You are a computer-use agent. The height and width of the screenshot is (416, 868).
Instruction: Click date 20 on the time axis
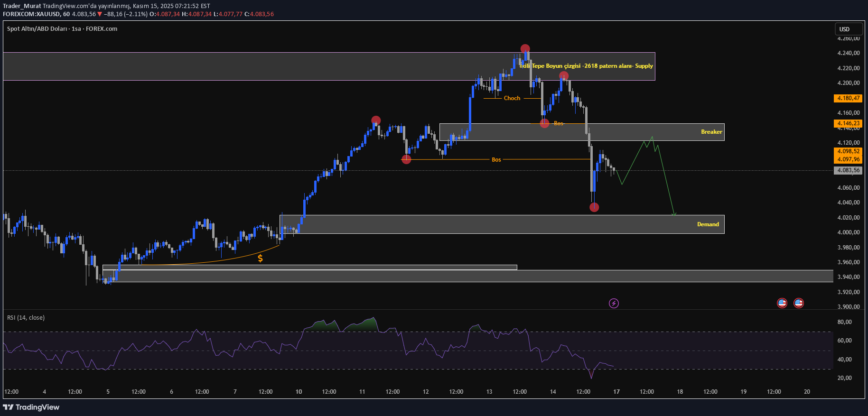[807, 392]
